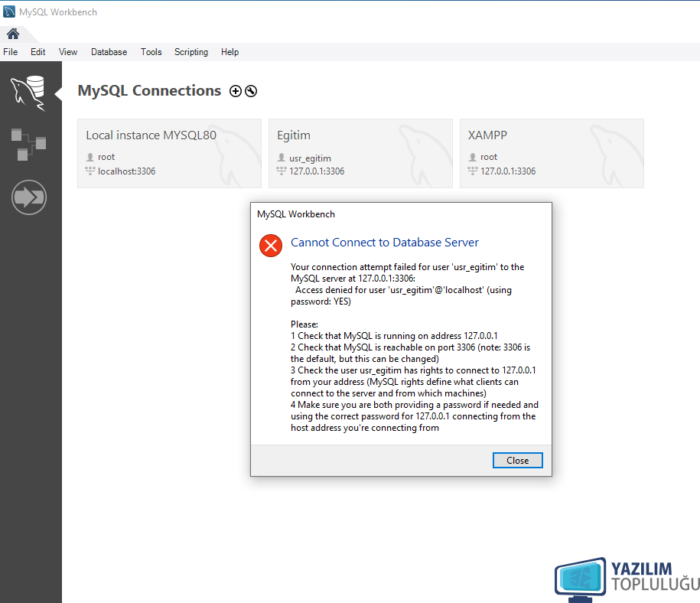Viewport: 700px width, 603px height.
Task: Click 'root' user text on XAMPP tile
Action: coord(489,157)
